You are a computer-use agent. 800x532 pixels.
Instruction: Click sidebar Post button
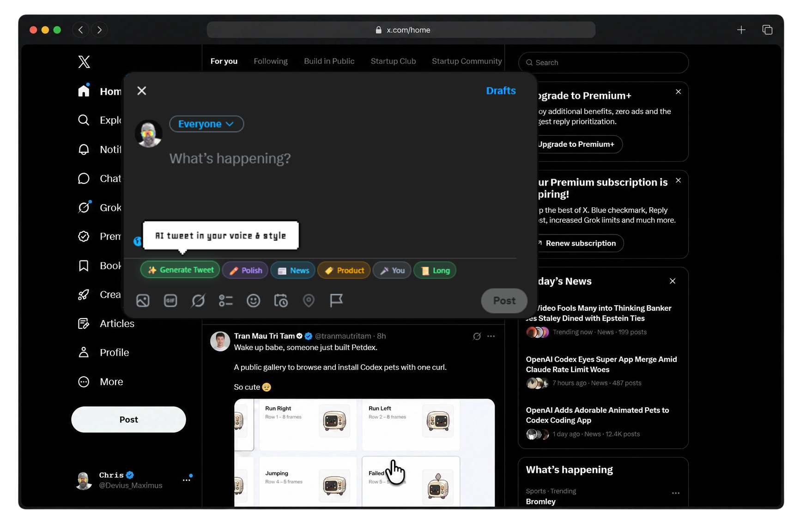pos(128,419)
